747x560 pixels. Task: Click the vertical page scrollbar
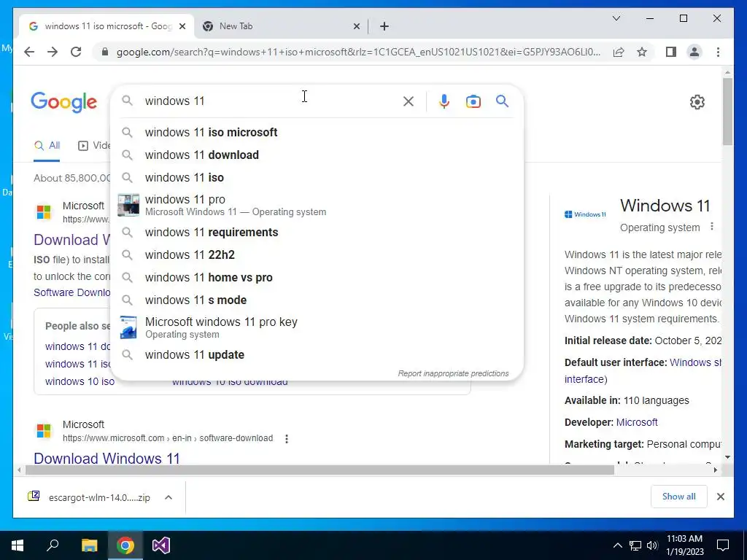(x=727, y=112)
